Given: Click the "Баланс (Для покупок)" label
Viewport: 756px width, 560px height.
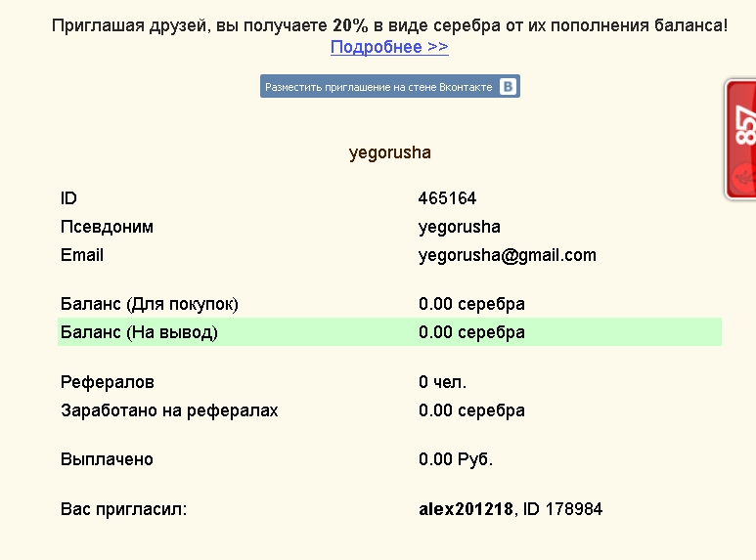Looking at the screenshot, I should point(149,304).
